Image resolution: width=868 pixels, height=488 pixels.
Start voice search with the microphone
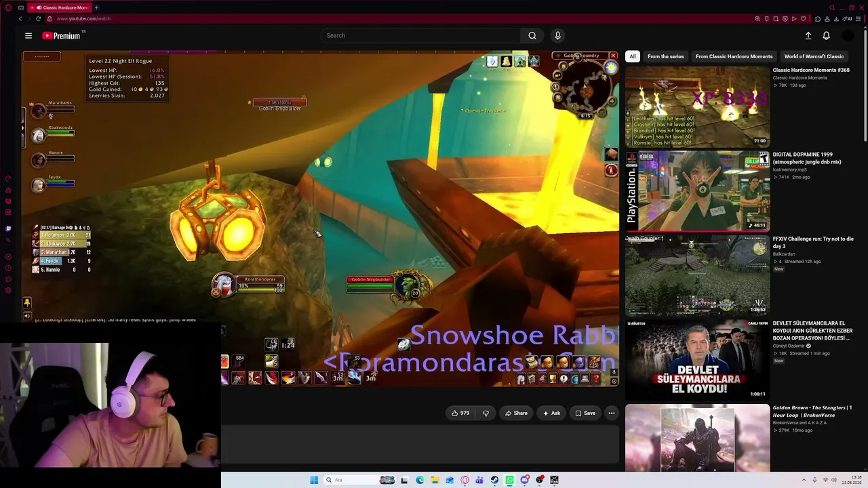click(557, 36)
